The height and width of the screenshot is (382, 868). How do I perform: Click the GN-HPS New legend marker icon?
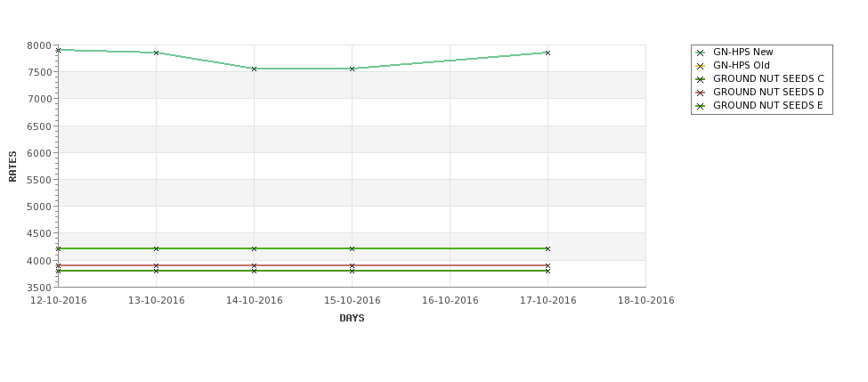coord(701,53)
